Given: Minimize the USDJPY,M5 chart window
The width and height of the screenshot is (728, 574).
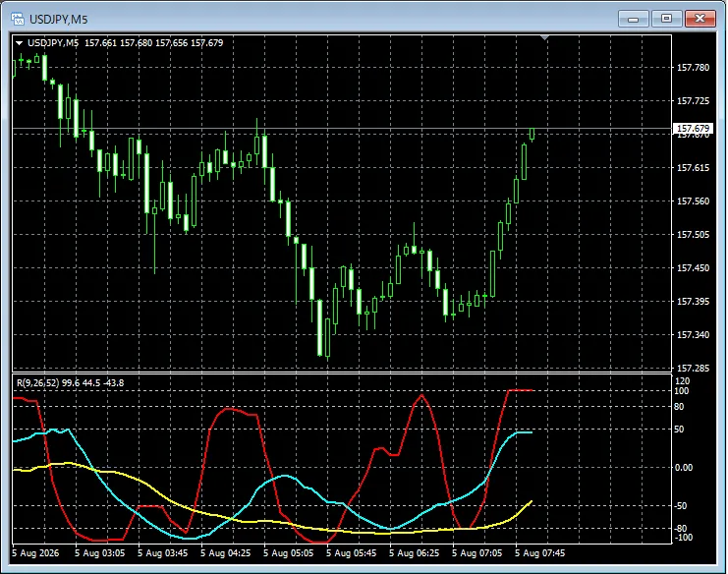Looking at the screenshot, I should (x=634, y=19).
